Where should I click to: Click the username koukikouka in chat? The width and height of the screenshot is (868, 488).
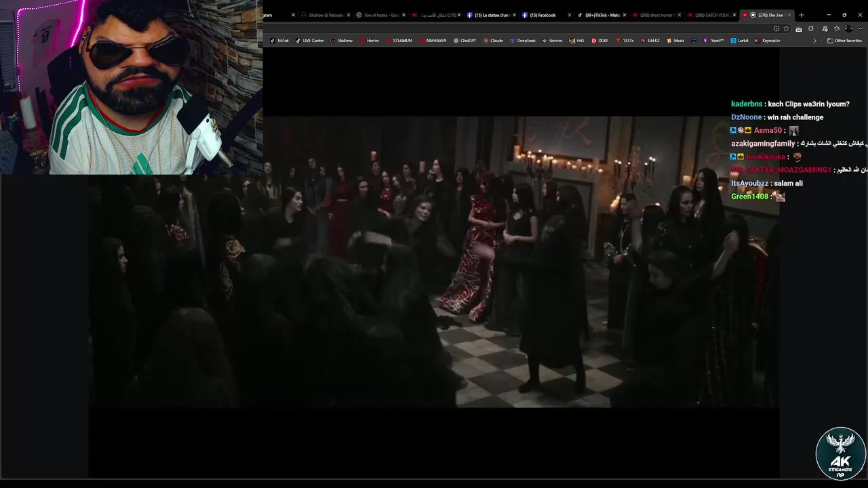coord(766,157)
